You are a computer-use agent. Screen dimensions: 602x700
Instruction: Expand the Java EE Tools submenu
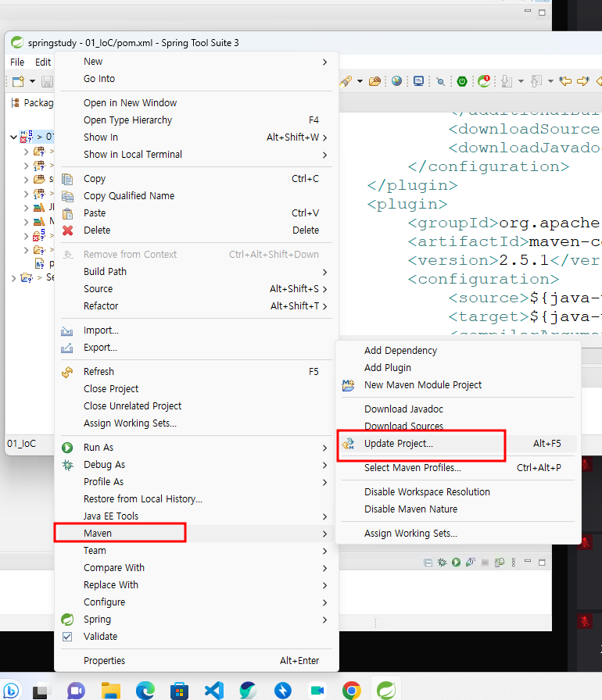pos(324,517)
